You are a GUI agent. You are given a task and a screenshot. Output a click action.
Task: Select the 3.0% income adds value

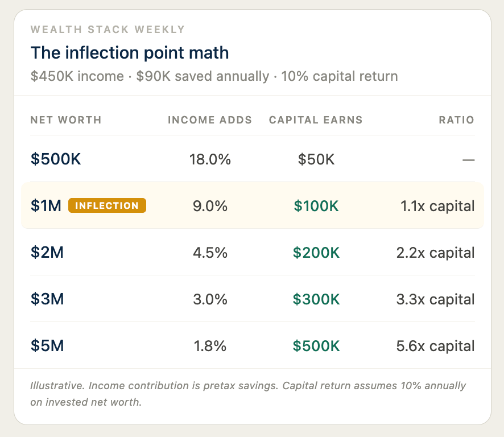(210, 299)
